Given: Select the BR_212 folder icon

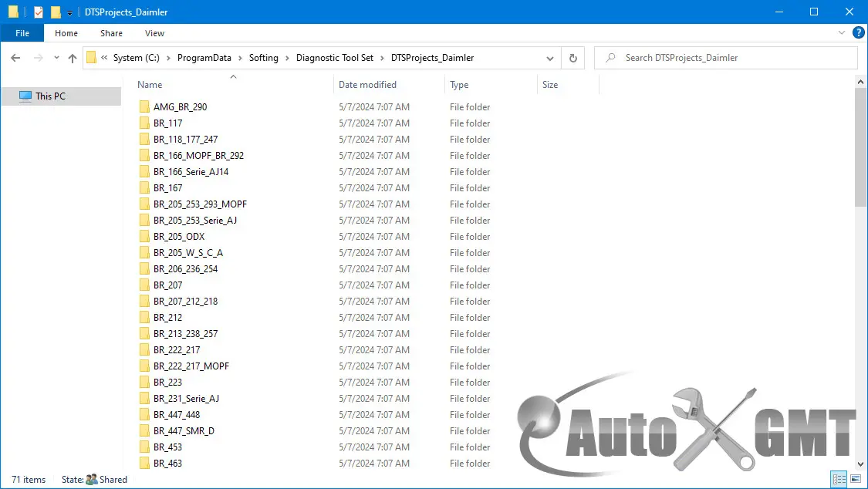Looking at the screenshot, I should (x=144, y=318).
